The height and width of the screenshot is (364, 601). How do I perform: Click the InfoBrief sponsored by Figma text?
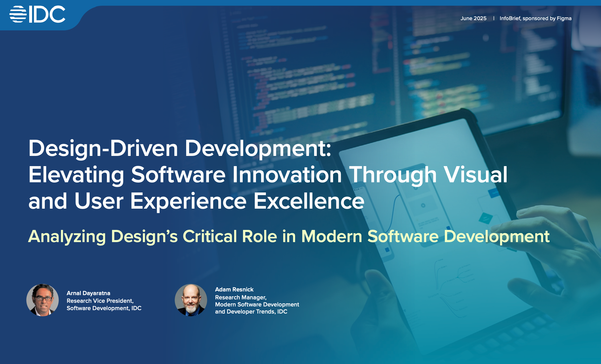(535, 18)
